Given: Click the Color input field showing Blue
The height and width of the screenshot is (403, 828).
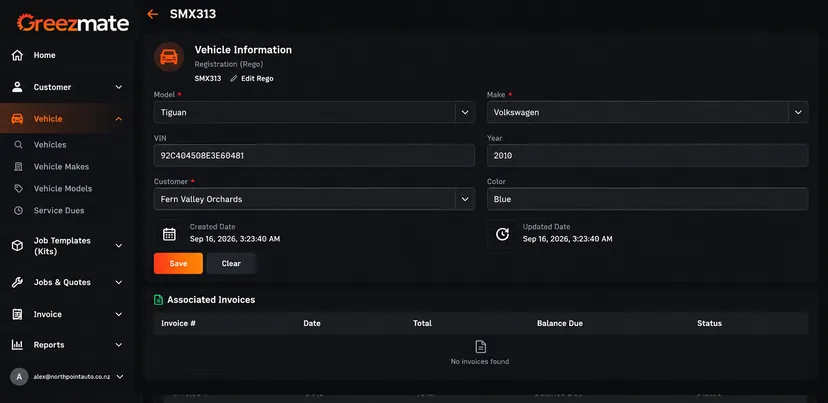Looking at the screenshot, I should 647,199.
